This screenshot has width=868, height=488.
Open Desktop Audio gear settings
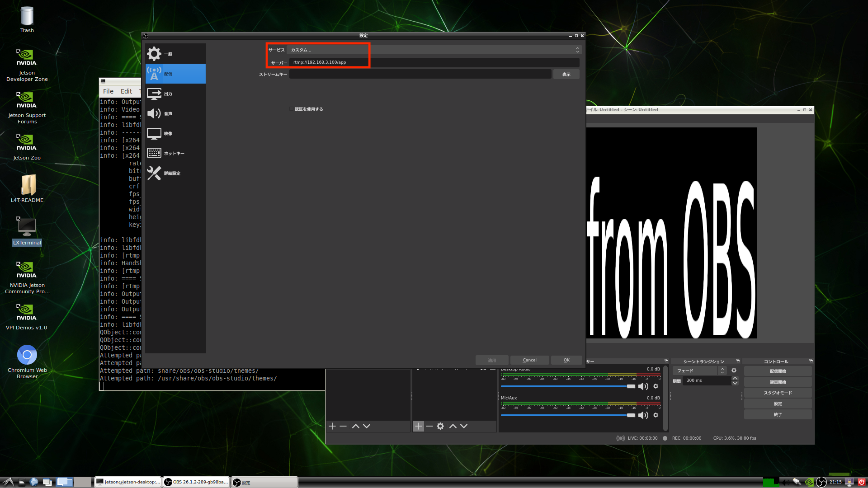pos(656,386)
